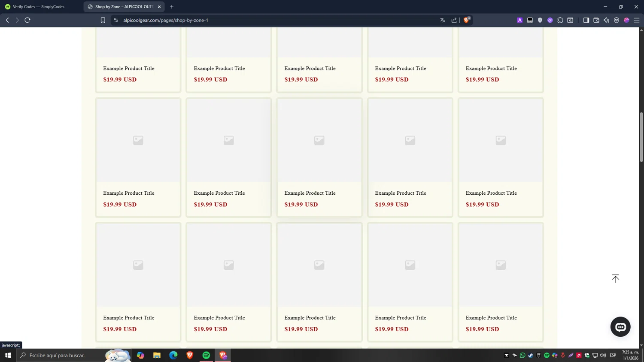This screenshot has width=644, height=362.
Task: Open the Brave hamburger main menu
Action: tap(637, 20)
